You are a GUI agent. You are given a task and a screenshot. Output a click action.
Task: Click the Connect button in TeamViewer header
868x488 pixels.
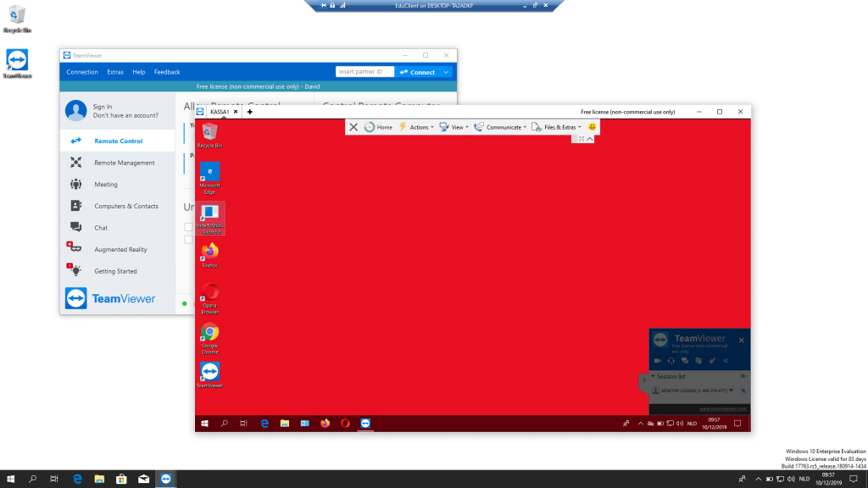coord(417,72)
